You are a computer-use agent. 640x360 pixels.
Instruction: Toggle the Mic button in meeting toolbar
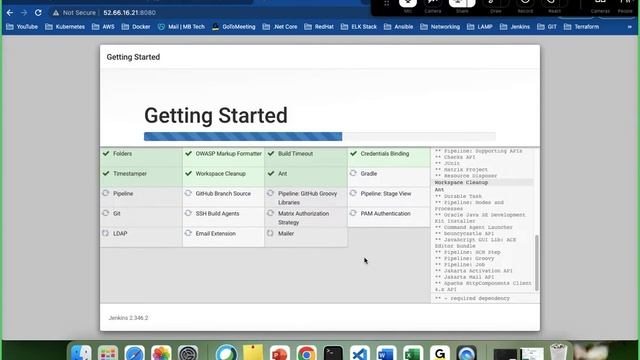point(408,5)
